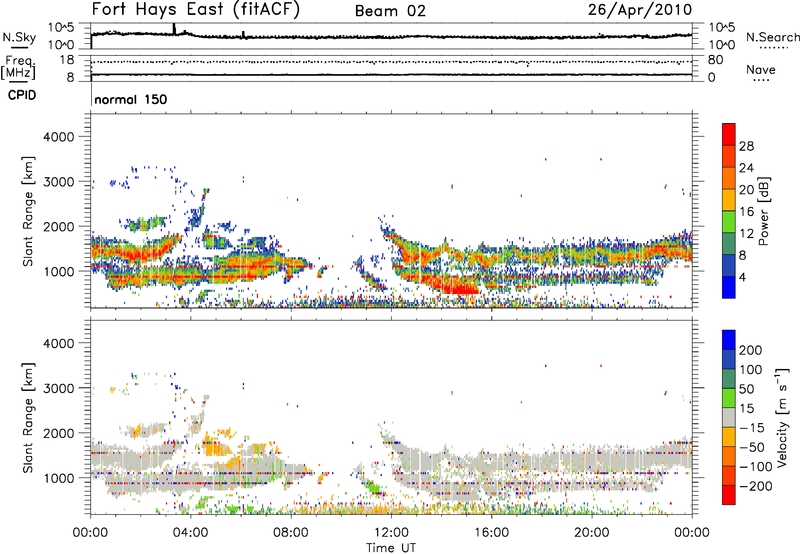Select the 28 label on power colorbar

click(x=746, y=146)
